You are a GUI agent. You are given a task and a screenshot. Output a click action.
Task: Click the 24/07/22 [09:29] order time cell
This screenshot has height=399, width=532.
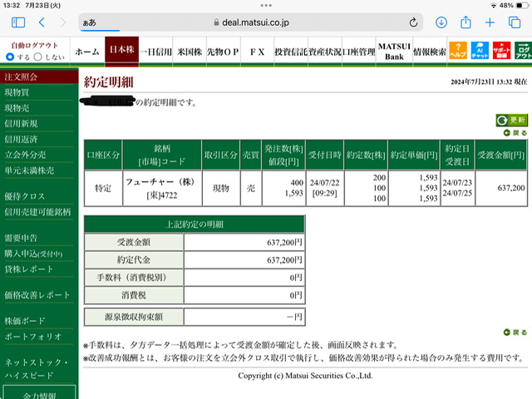point(325,188)
